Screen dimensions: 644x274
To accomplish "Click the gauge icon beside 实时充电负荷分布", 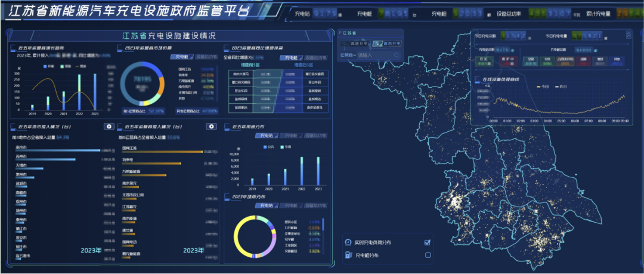I will coord(348,242).
